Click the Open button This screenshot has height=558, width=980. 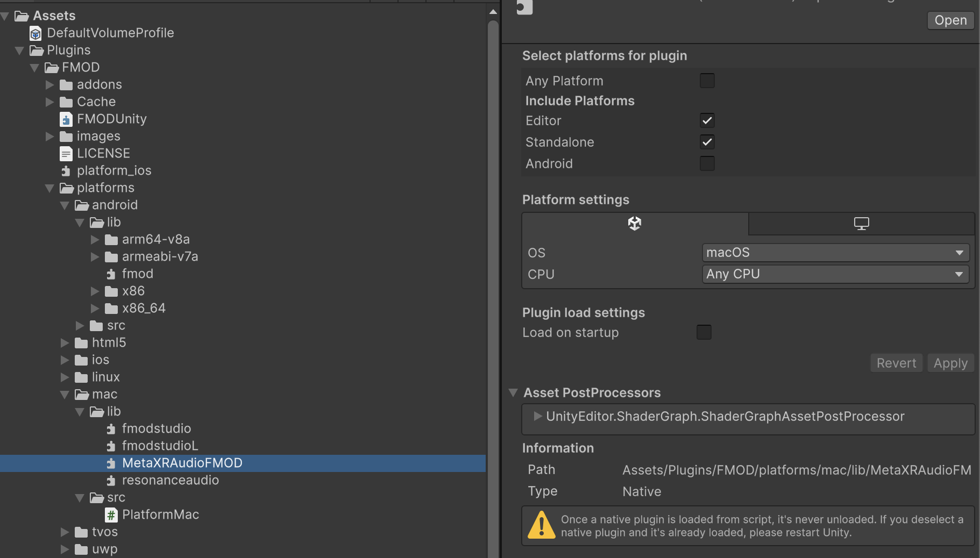(950, 20)
